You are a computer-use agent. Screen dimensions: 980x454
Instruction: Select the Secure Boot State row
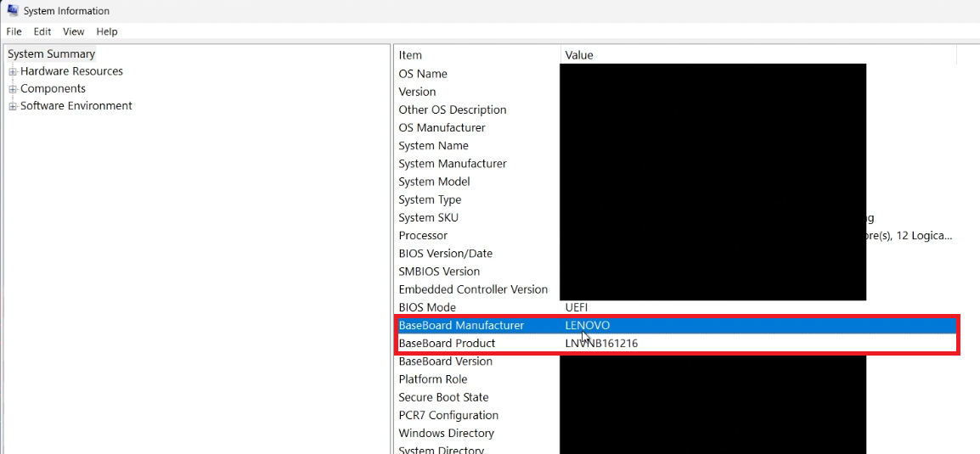coord(676,397)
